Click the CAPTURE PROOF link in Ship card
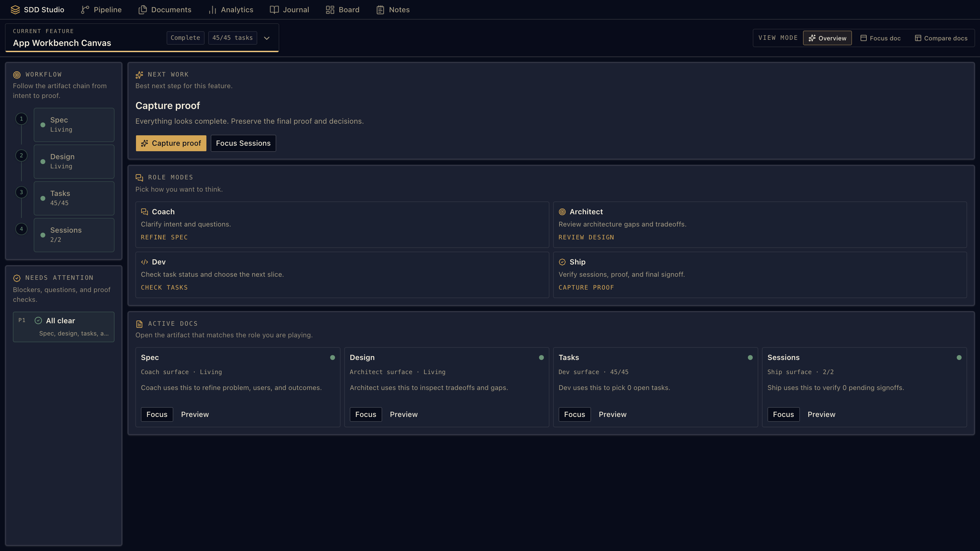The image size is (980, 551). point(586,287)
